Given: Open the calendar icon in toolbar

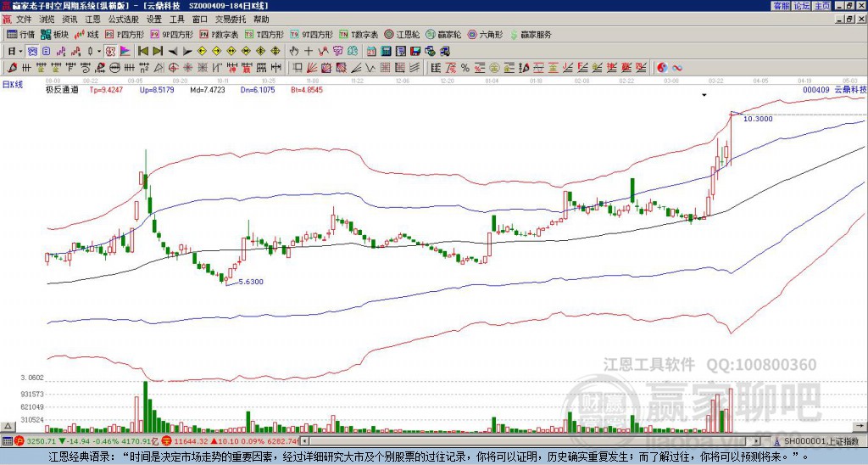Looking at the screenshot, I should [x=371, y=52].
